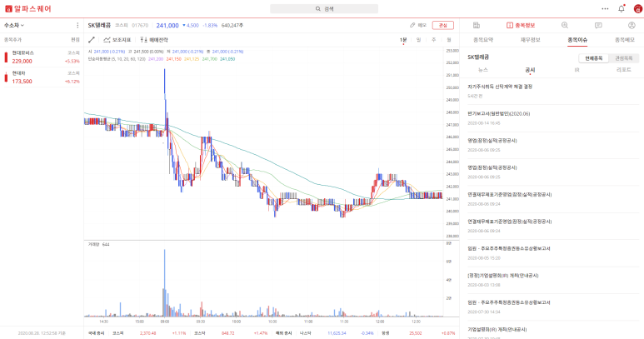Click the current price 241,000
Screen dimensions: 644x339
click(x=167, y=26)
